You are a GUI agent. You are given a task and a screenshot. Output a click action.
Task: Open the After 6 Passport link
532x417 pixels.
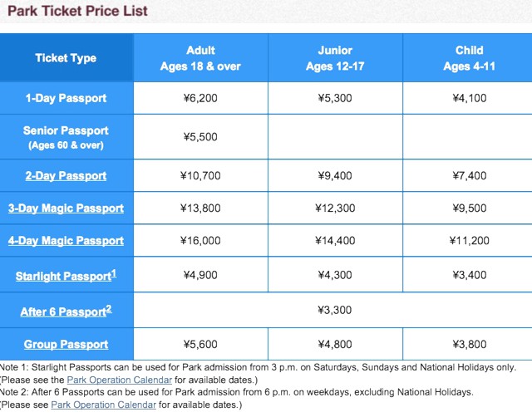(66, 311)
